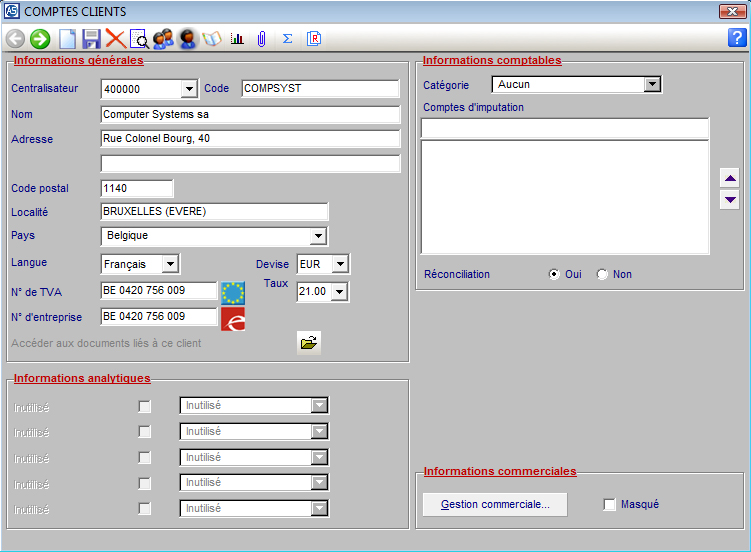Click the Gestion commerciale button
The width and height of the screenshot is (751, 552).
pyautogui.click(x=495, y=505)
